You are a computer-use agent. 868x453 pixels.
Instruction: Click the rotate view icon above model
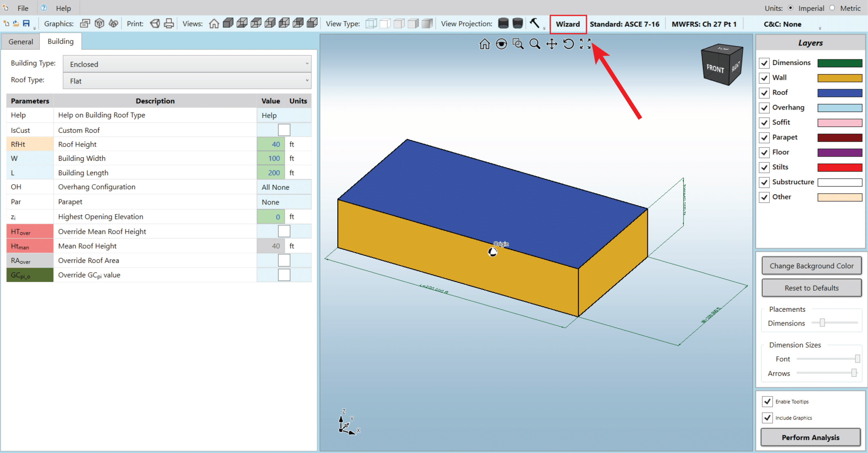(x=568, y=44)
